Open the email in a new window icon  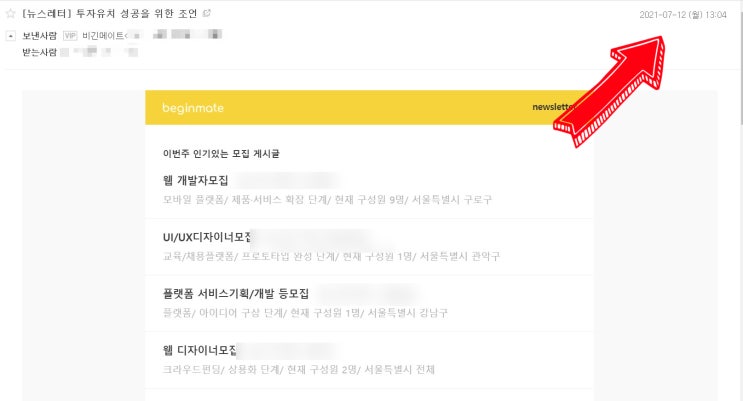coord(207,13)
